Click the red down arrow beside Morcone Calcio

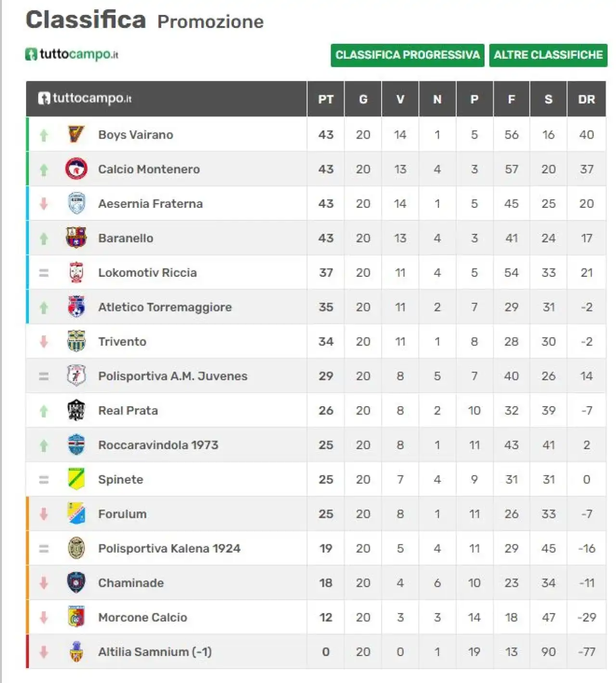[44, 617]
